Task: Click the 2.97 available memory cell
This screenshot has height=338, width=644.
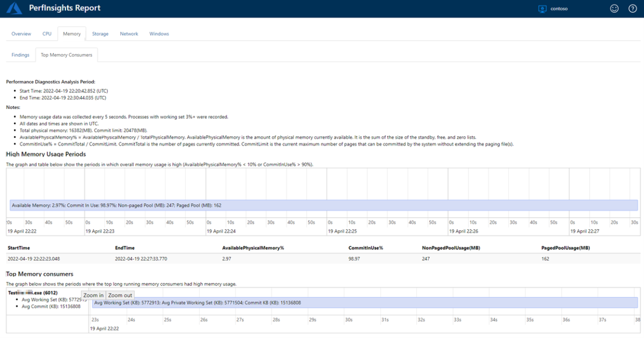Action: point(226,258)
